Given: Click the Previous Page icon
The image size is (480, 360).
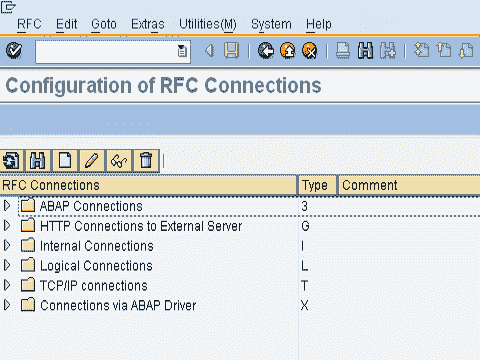Looking at the screenshot, I should coord(444,51).
